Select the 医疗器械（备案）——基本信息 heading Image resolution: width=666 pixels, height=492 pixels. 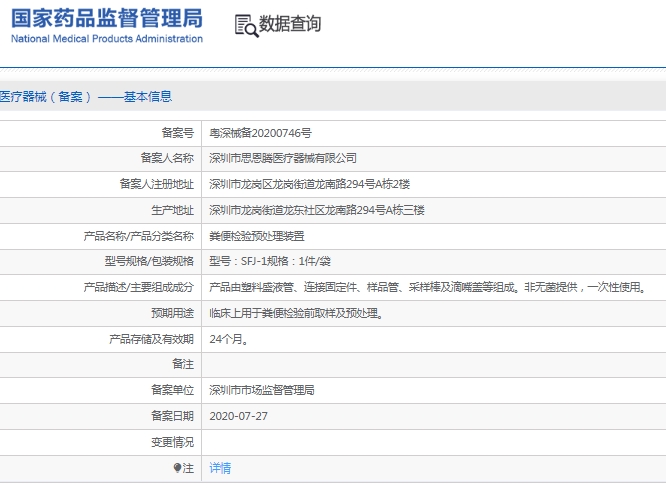86,97
